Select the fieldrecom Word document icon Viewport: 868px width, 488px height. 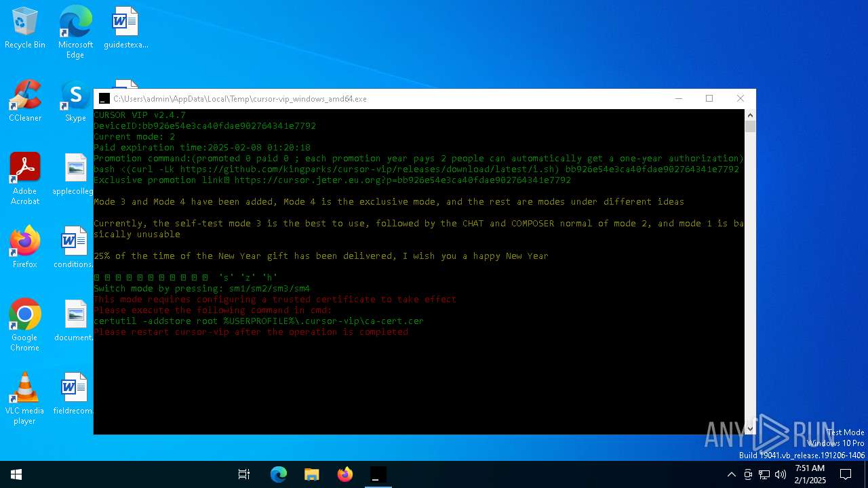pyautogui.click(x=73, y=394)
